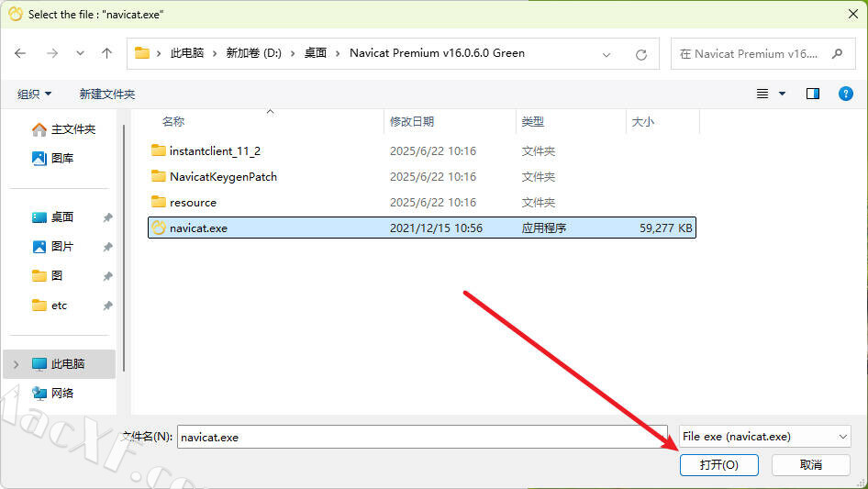Click the view layout icon
This screenshot has height=489, width=868.
pos(762,94)
